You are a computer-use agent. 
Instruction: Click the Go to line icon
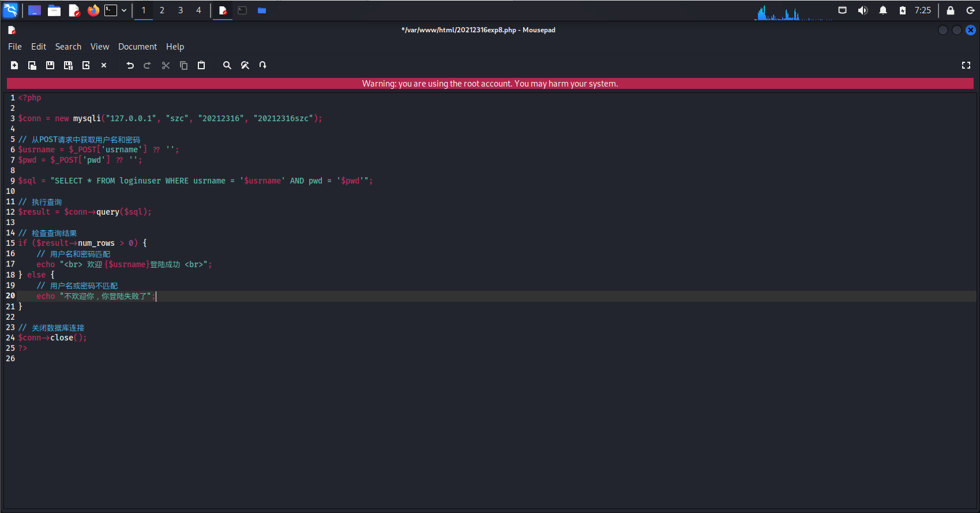click(263, 65)
